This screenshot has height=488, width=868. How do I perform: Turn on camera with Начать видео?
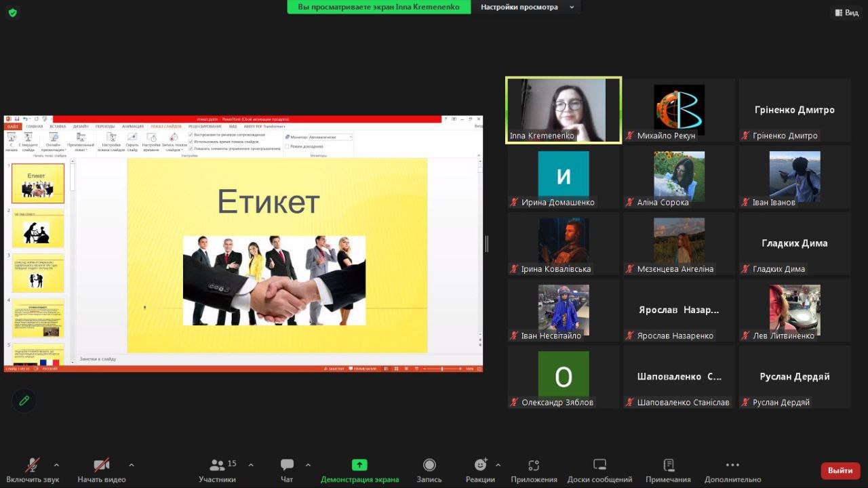pyautogui.click(x=102, y=465)
